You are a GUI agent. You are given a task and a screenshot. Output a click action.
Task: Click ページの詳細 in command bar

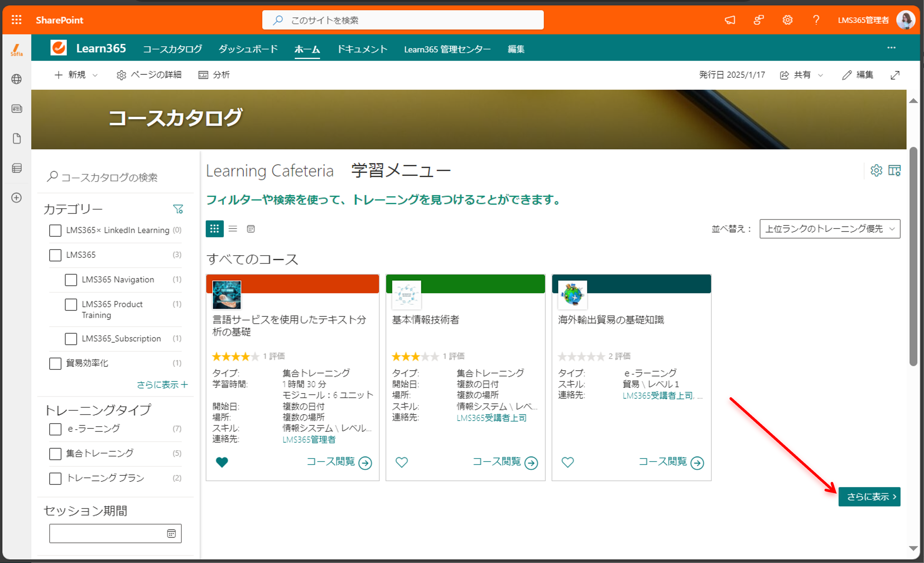click(149, 75)
